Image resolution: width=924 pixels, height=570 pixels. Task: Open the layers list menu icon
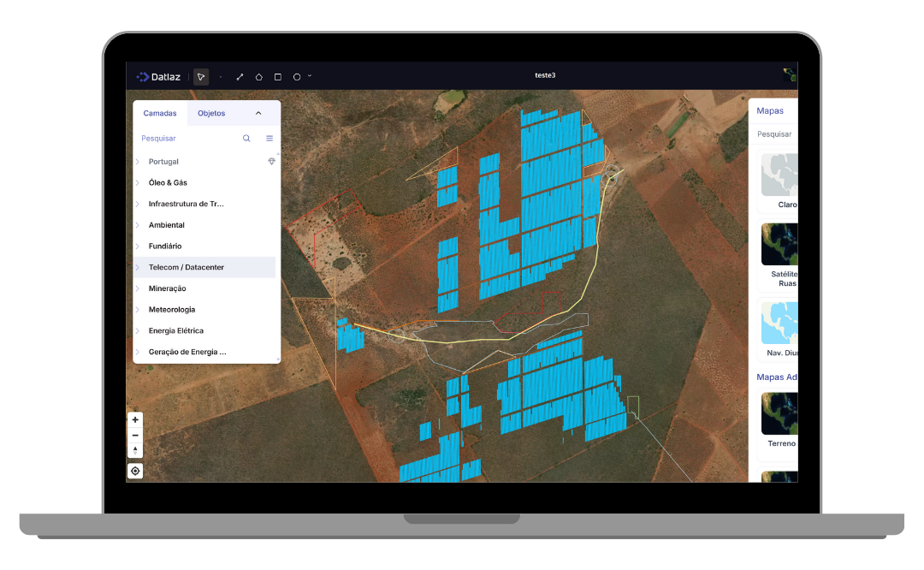[269, 139]
